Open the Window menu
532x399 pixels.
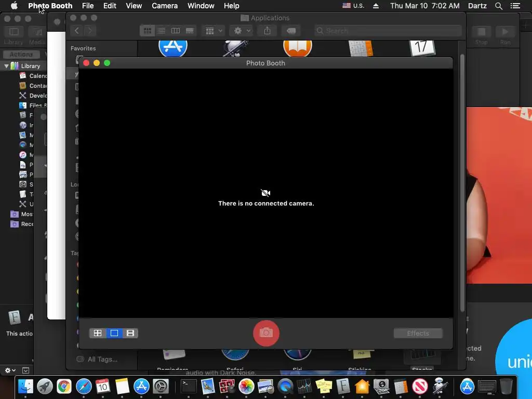point(201,6)
